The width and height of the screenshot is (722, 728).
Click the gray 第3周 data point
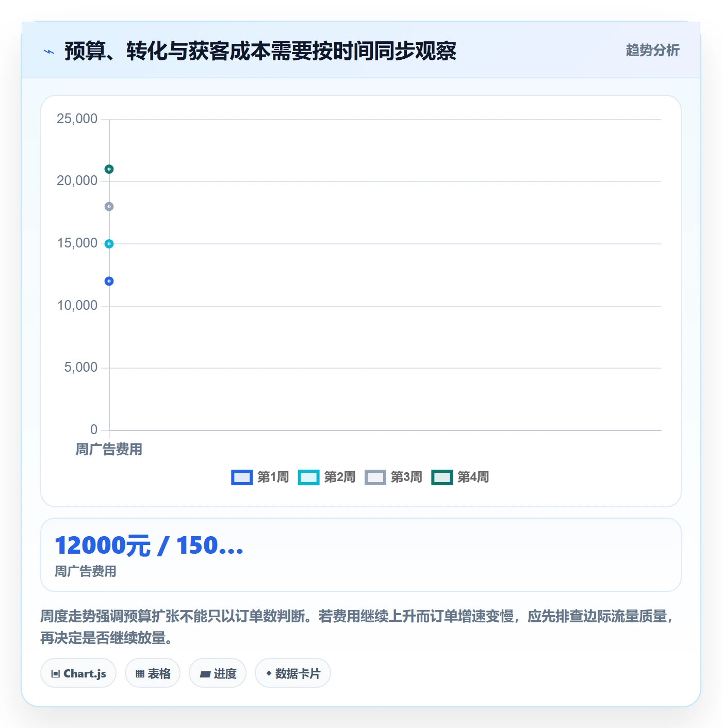[x=109, y=206]
